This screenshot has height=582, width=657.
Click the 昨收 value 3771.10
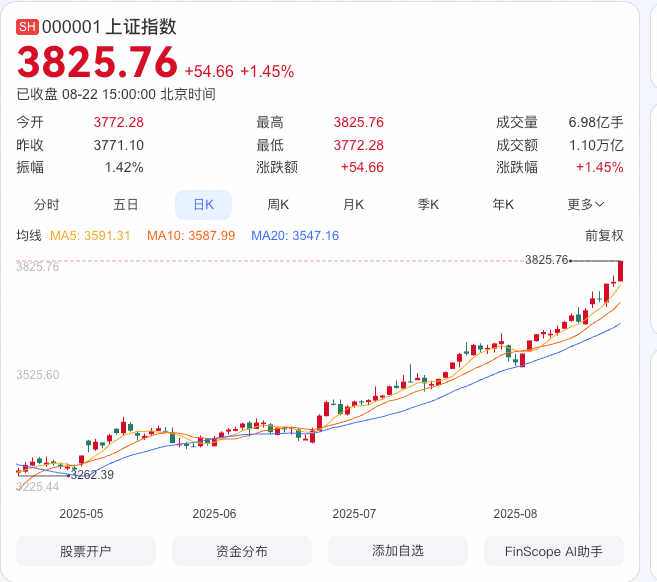[119, 145]
